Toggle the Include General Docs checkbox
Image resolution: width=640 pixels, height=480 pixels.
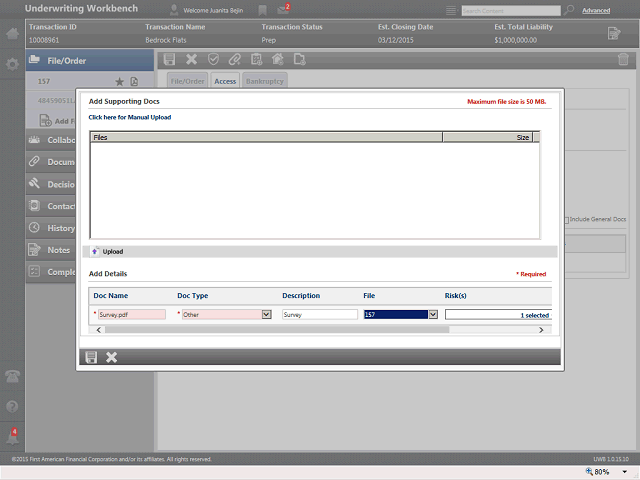(x=567, y=220)
